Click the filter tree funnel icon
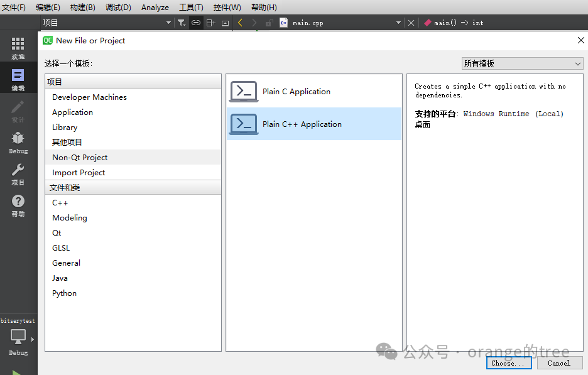This screenshot has height=375, width=588. (182, 23)
